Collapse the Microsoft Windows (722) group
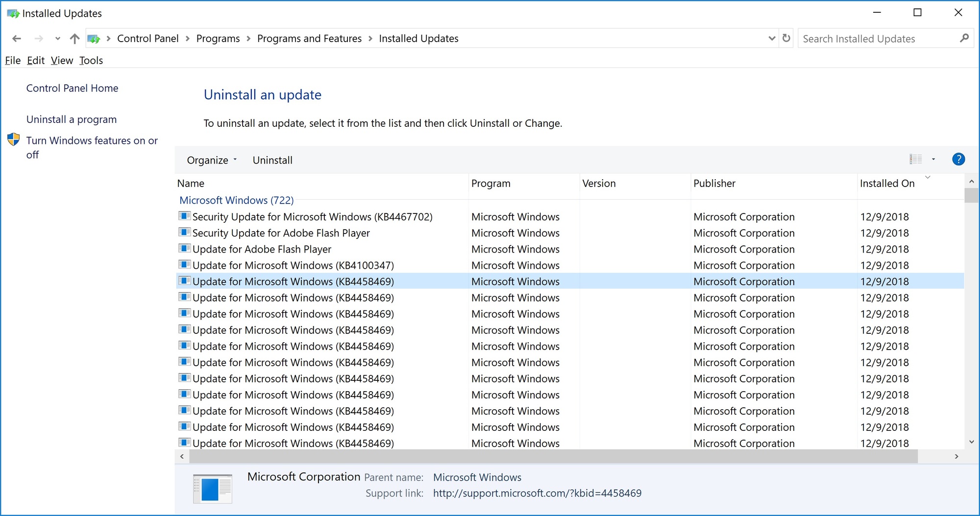 click(x=236, y=200)
